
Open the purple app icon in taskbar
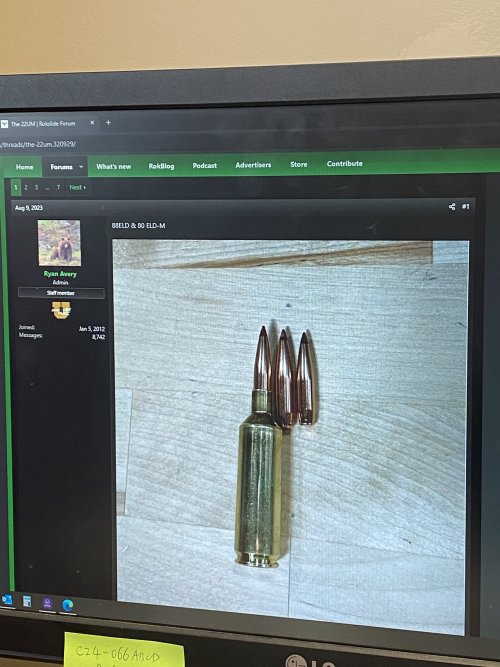pos(47,603)
